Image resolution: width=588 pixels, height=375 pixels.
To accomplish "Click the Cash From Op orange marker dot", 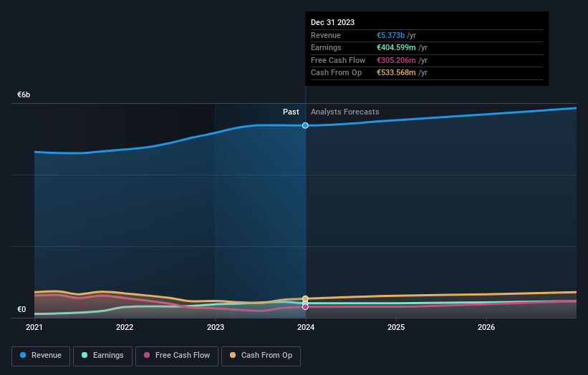I will pyautogui.click(x=305, y=298).
